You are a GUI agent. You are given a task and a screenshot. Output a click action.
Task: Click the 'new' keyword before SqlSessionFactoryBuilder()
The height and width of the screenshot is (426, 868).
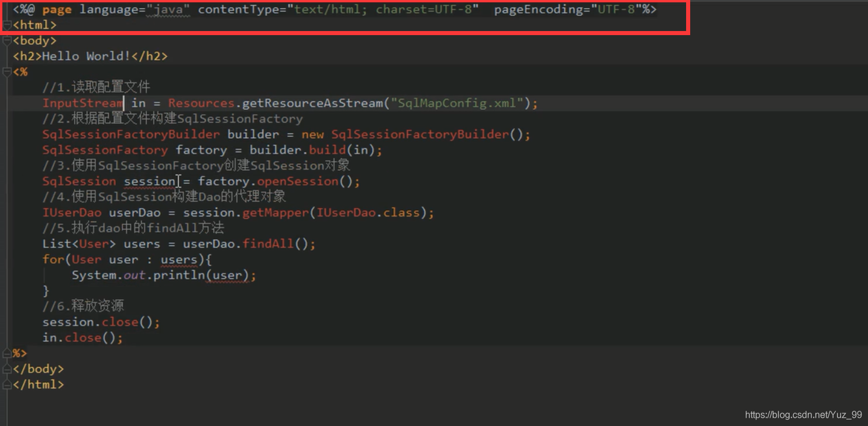[x=313, y=135]
